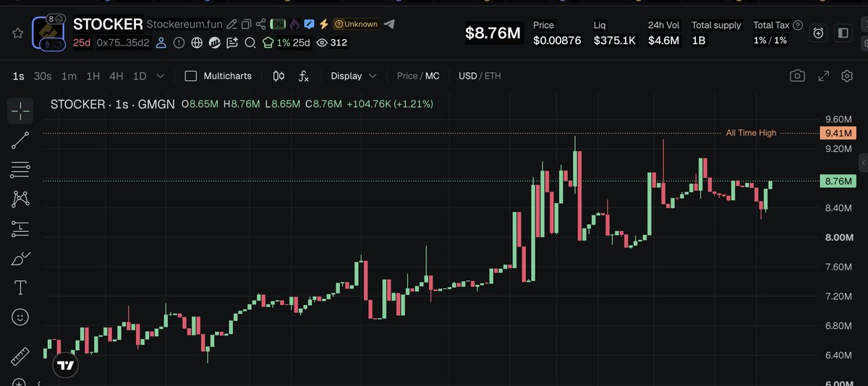The height and width of the screenshot is (386, 868).
Task: Open the fx indicators menu
Action: point(304,76)
